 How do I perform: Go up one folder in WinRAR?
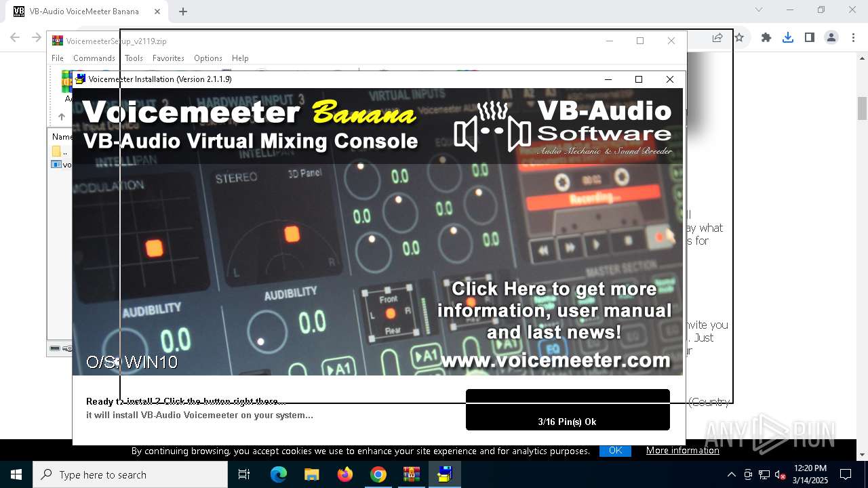(x=61, y=117)
